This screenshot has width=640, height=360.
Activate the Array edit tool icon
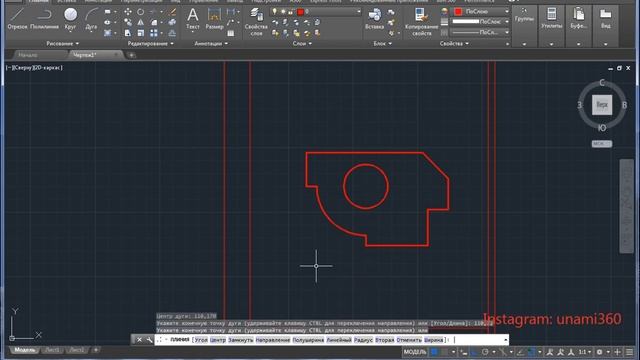(x=153, y=33)
